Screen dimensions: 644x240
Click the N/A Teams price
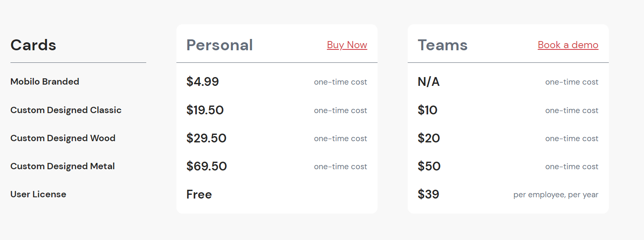(429, 82)
